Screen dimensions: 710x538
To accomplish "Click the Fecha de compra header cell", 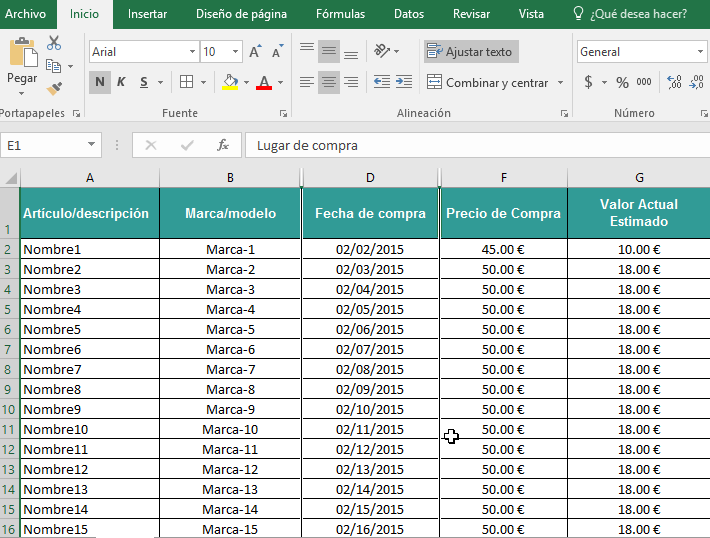I will (370, 213).
